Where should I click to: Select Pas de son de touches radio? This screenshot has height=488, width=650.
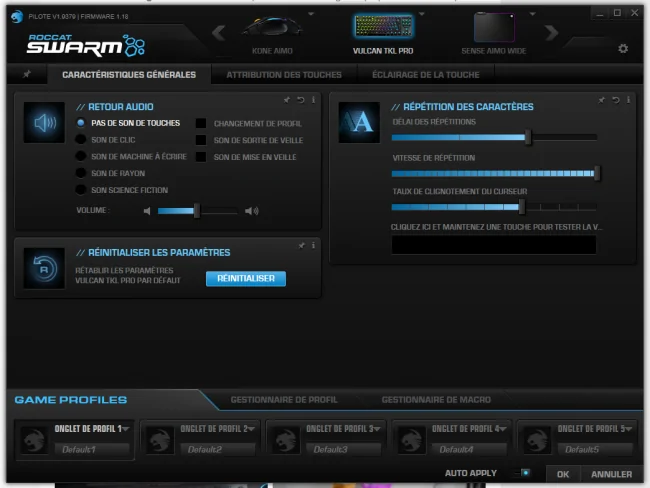pyautogui.click(x=81, y=123)
